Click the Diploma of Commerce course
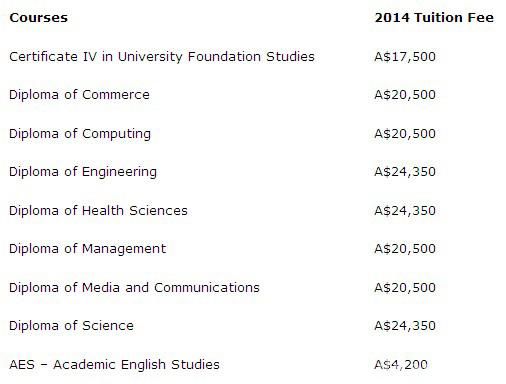This screenshot has width=506, height=384. click(79, 95)
